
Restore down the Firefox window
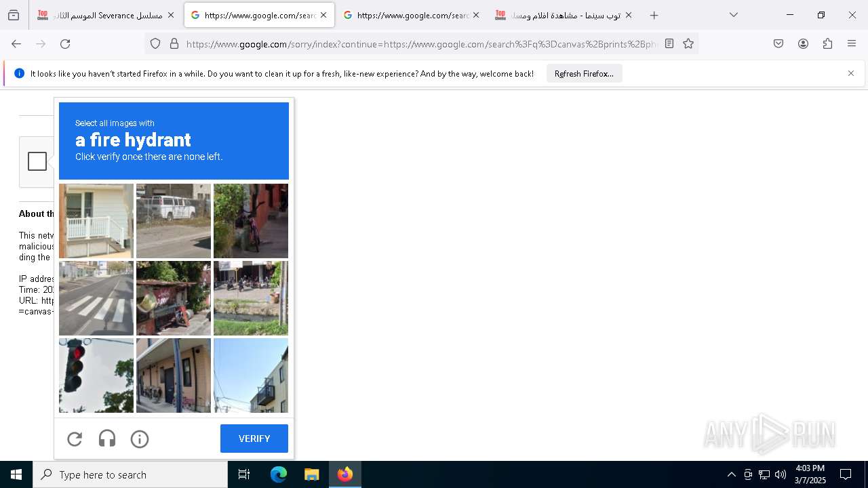[821, 15]
